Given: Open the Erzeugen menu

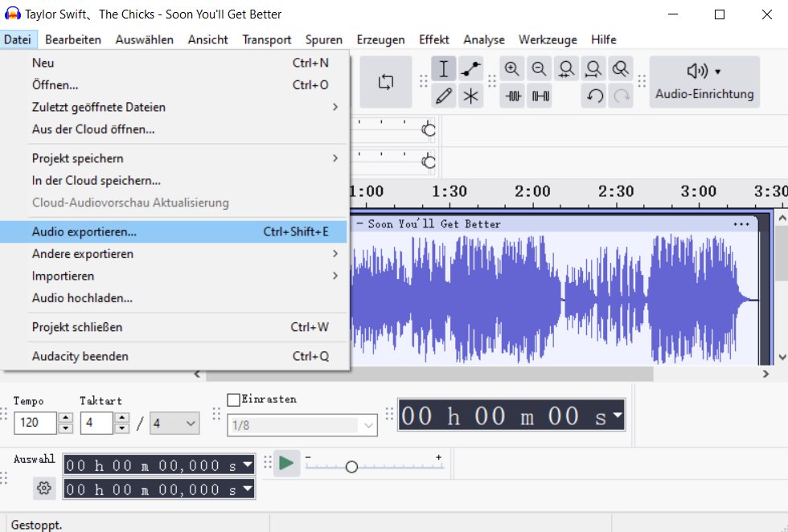Looking at the screenshot, I should pyautogui.click(x=380, y=39).
